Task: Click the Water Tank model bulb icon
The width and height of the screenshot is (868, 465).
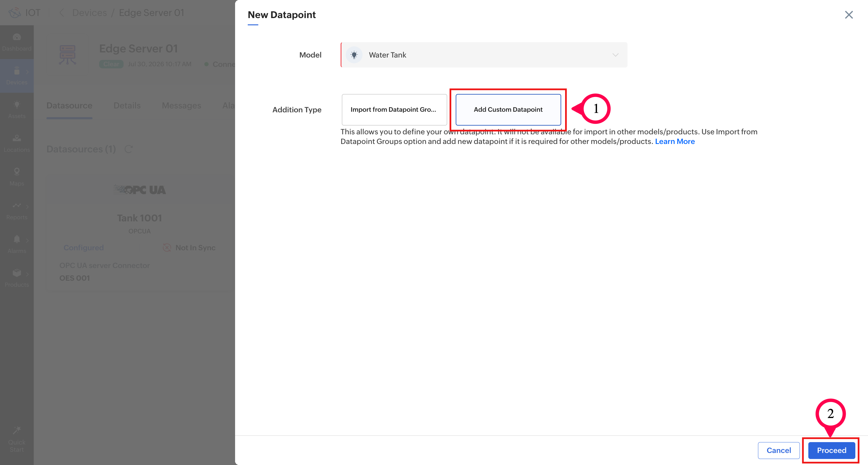Action: [354, 55]
